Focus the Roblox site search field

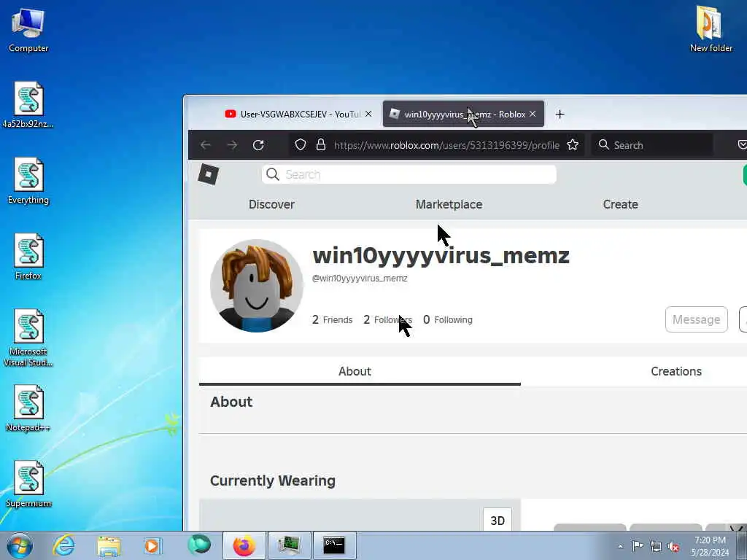click(409, 174)
